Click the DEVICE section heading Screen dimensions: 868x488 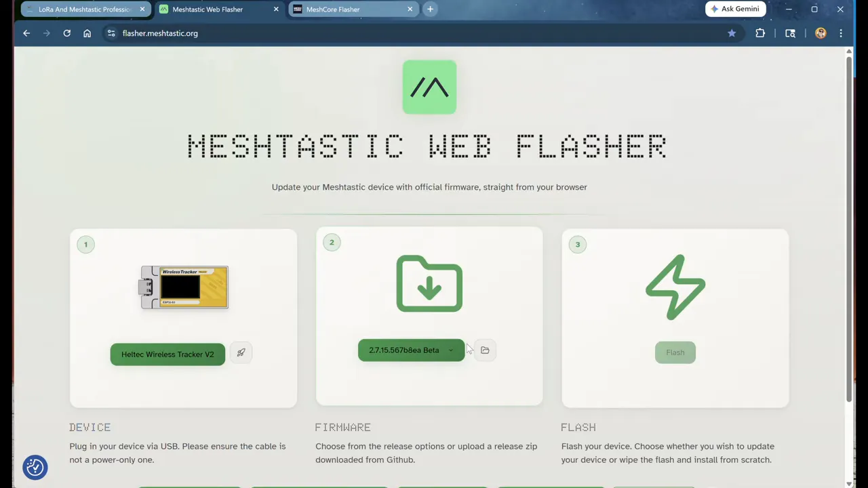[x=90, y=427]
